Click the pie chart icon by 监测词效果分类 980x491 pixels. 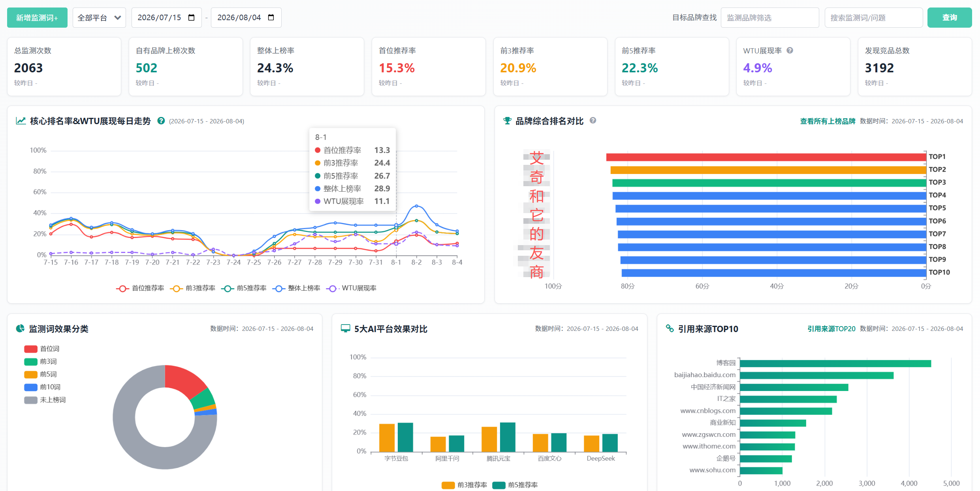pyautogui.click(x=20, y=328)
